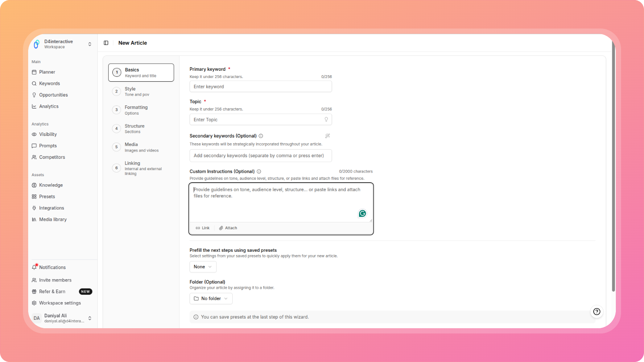The image size is (644, 362).
Task: Open the Media library page
Action: pyautogui.click(x=53, y=220)
